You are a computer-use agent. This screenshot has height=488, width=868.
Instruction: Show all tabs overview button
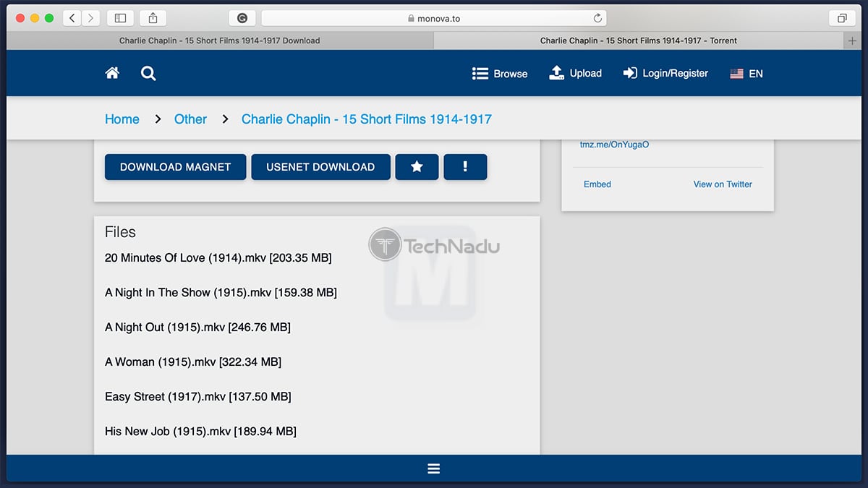(842, 18)
